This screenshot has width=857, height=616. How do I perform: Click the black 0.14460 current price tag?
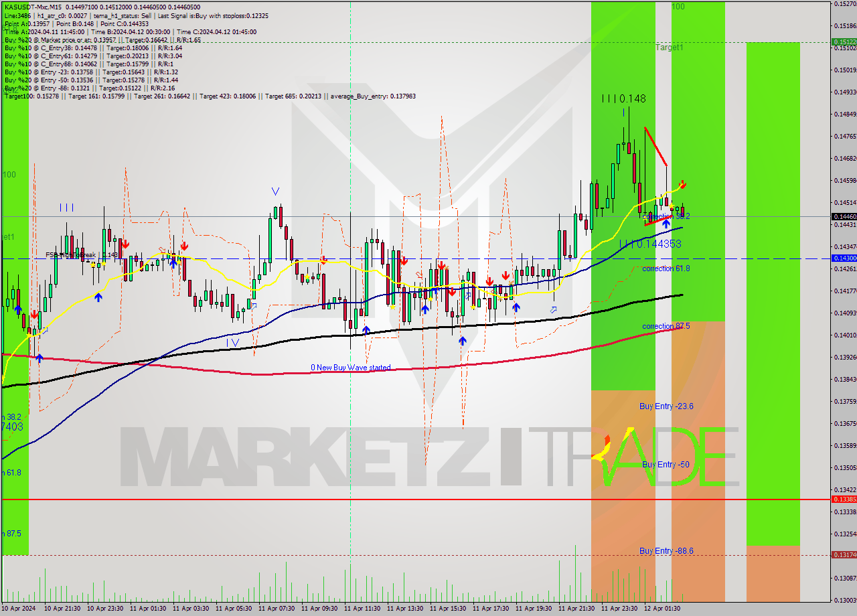(844, 216)
